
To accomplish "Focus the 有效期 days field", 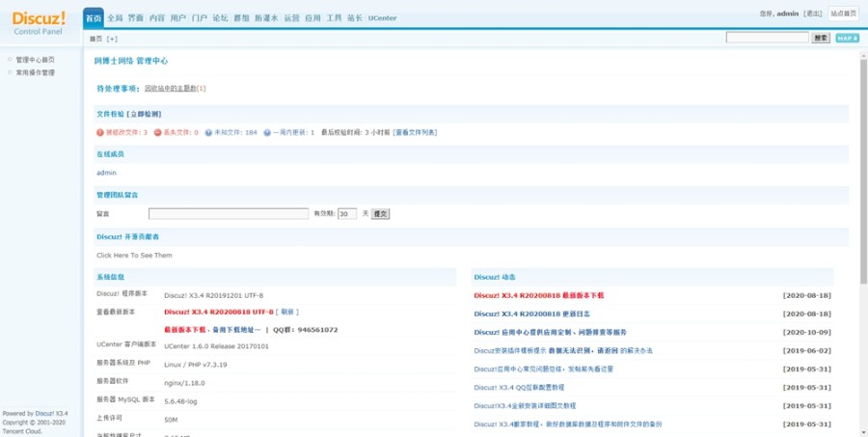I will (347, 214).
